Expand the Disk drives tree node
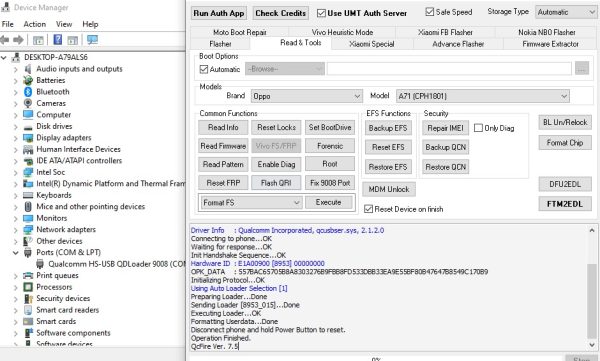Image resolution: width=600 pixels, height=361 pixels. tap(16, 127)
